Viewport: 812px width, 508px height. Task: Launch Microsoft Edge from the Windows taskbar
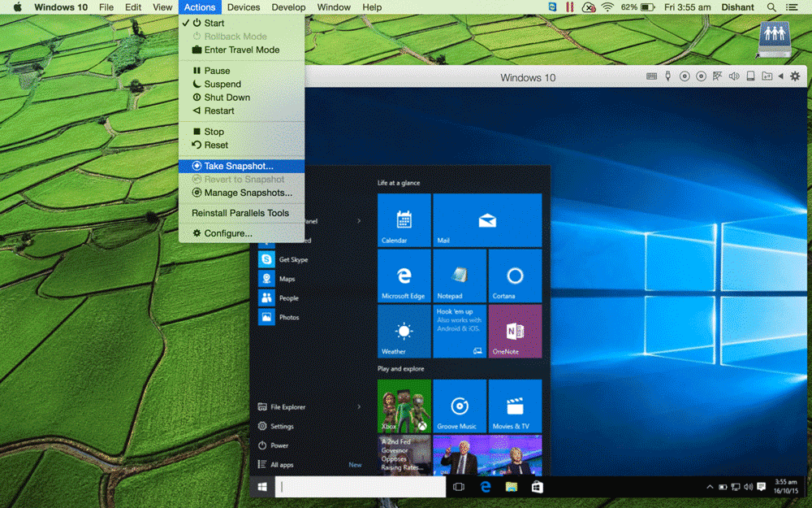[486, 487]
